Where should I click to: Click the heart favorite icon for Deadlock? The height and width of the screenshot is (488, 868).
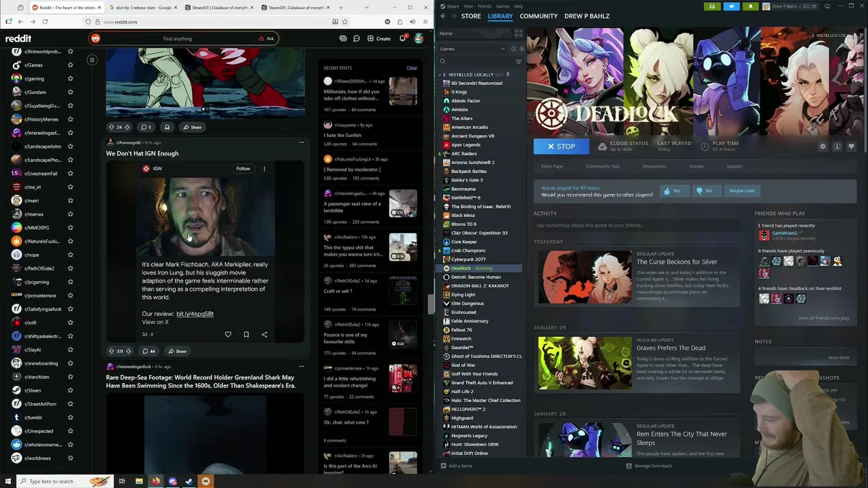click(x=851, y=146)
